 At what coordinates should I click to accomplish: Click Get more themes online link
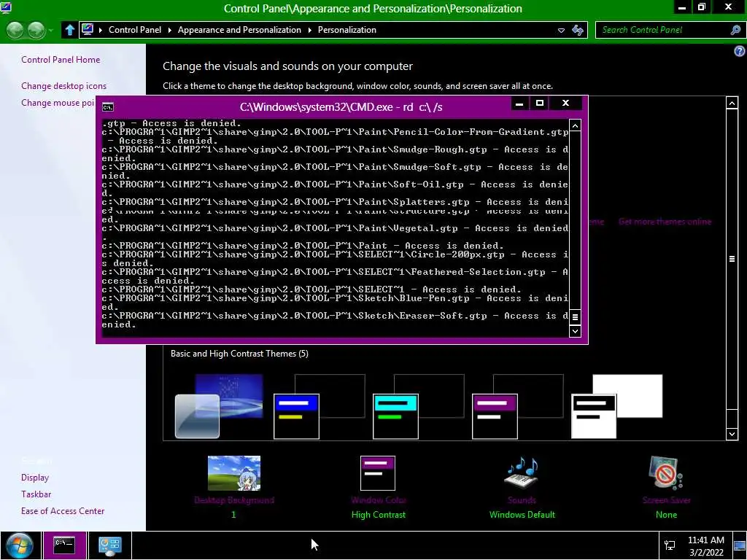[665, 222]
